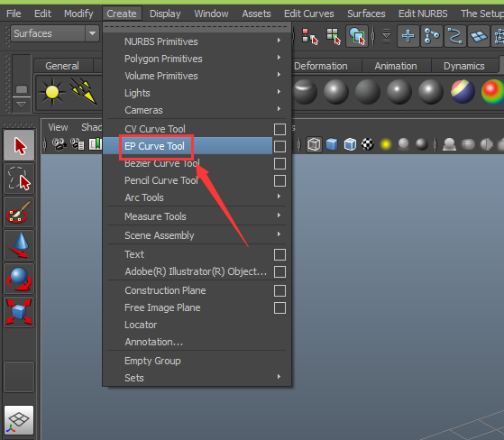Click the wireframe on shaded cube icon
504x440 pixels.
(350, 144)
